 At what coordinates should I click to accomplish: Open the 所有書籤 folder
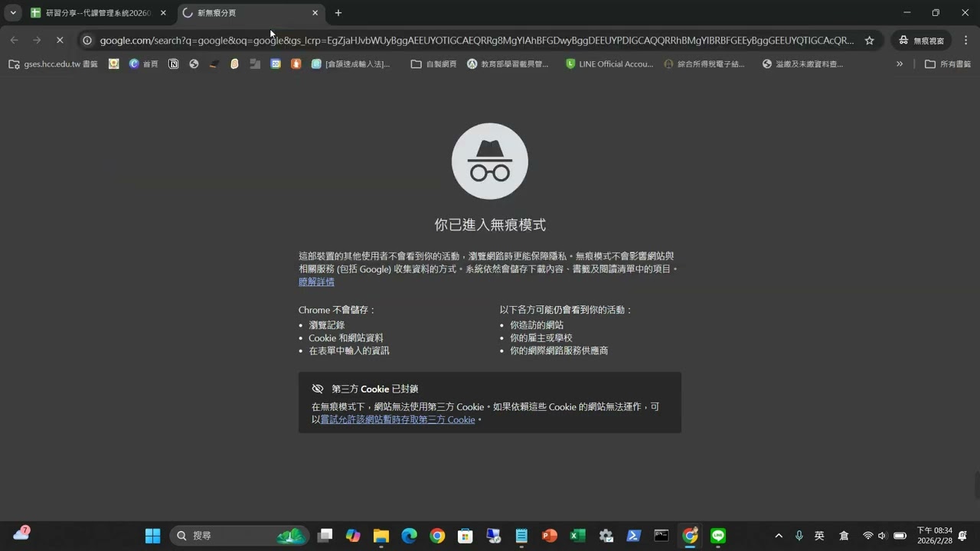pyautogui.click(x=948, y=64)
